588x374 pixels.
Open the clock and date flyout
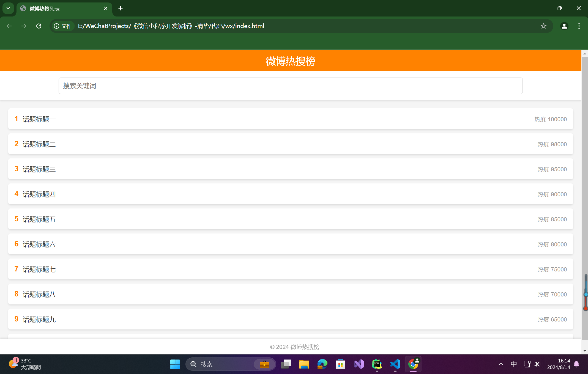pos(559,364)
